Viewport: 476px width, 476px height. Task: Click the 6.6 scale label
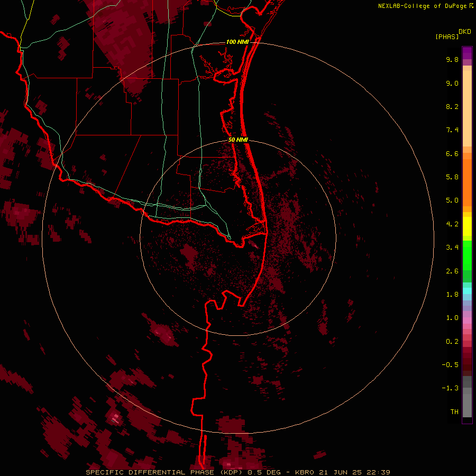(452, 153)
